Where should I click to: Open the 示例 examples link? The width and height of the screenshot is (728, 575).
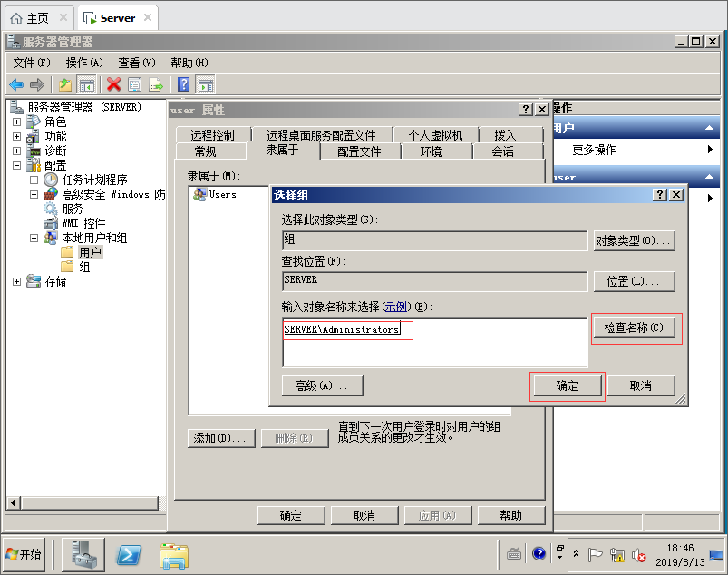[x=395, y=307]
